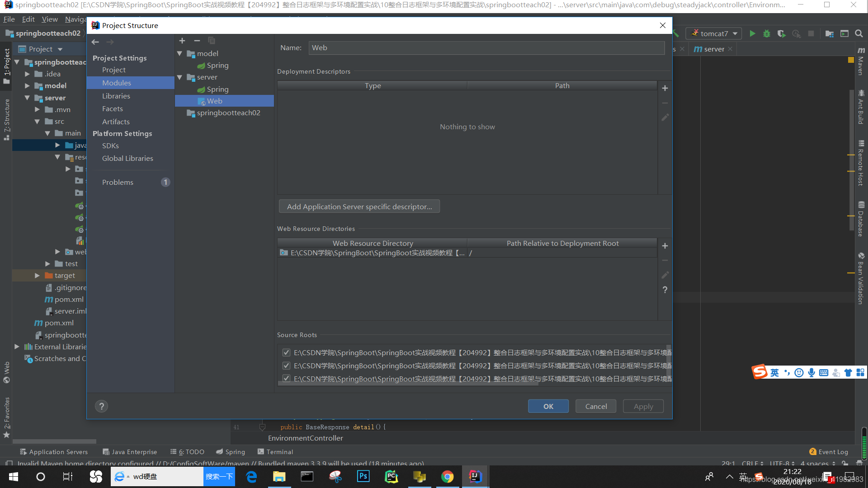868x488 pixels.
Task: Run tomcat7 with the green Run icon
Action: pyautogui.click(x=752, y=34)
